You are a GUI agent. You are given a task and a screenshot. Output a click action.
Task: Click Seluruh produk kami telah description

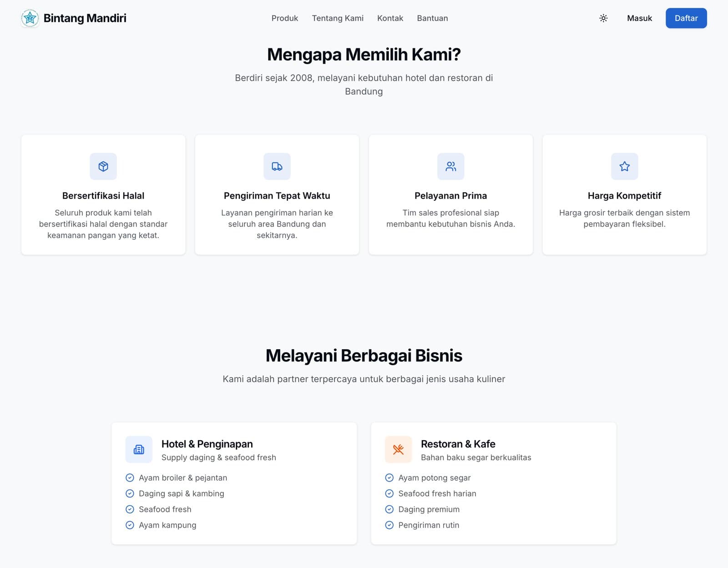pyautogui.click(x=103, y=224)
